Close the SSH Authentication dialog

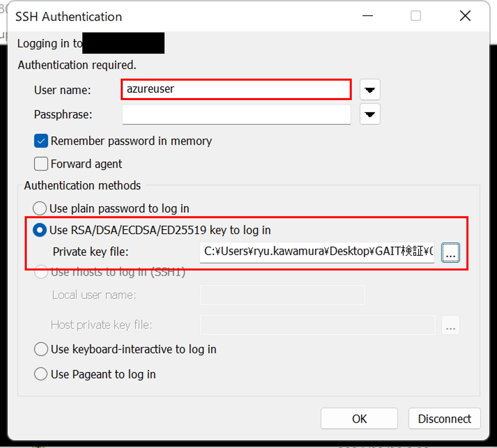tap(465, 16)
